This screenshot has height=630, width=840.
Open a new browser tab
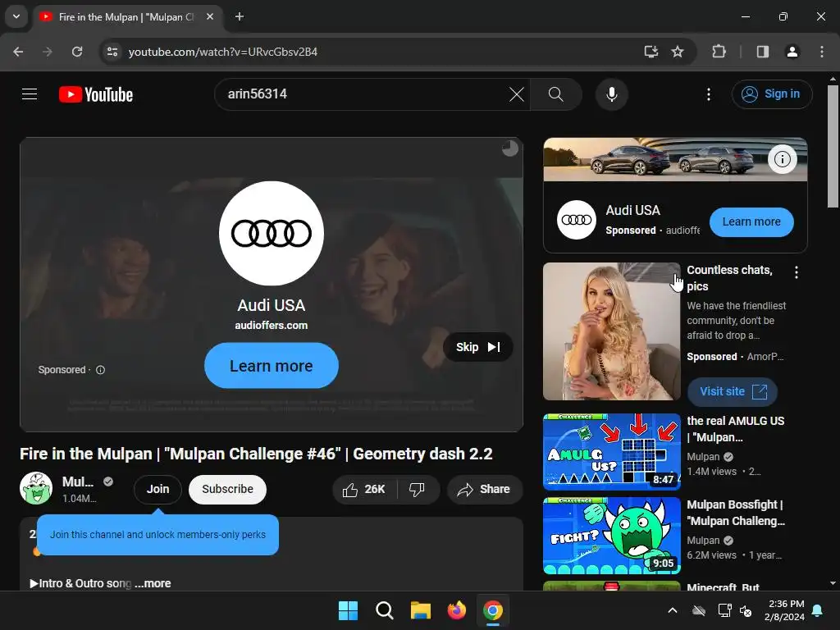tap(240, 16)
